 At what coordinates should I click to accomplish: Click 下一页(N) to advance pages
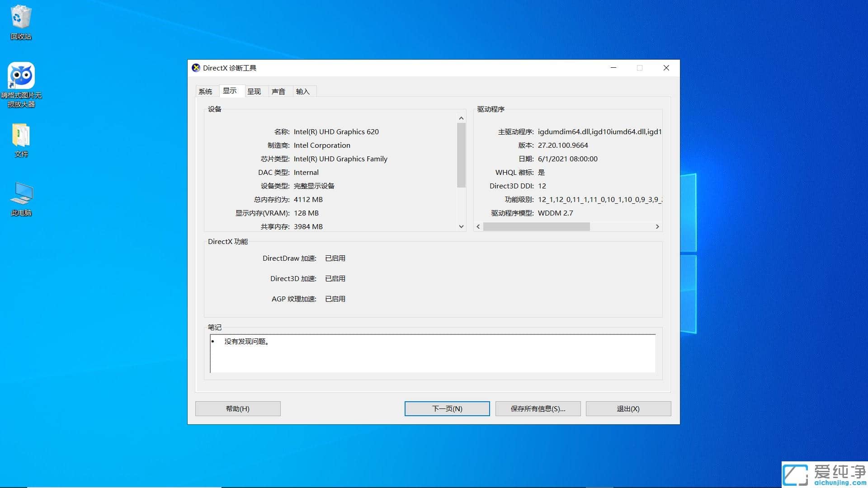pyautogui.click(x=447, y=408)
